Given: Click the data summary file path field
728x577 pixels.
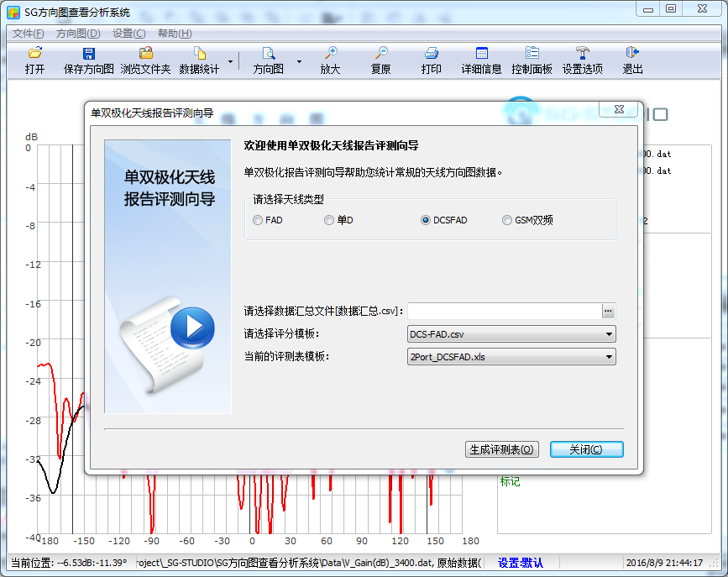Looking at the screenshot, I should [504, 311].
